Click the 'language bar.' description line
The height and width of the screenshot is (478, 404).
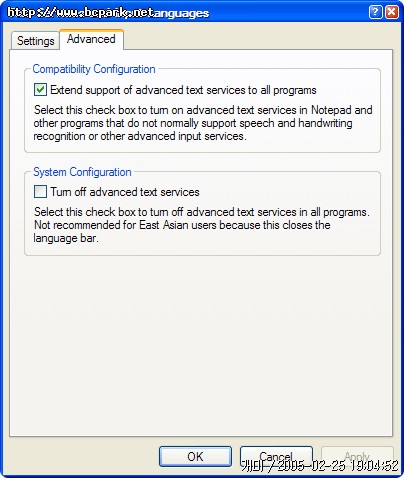click(x=66, y=238)
